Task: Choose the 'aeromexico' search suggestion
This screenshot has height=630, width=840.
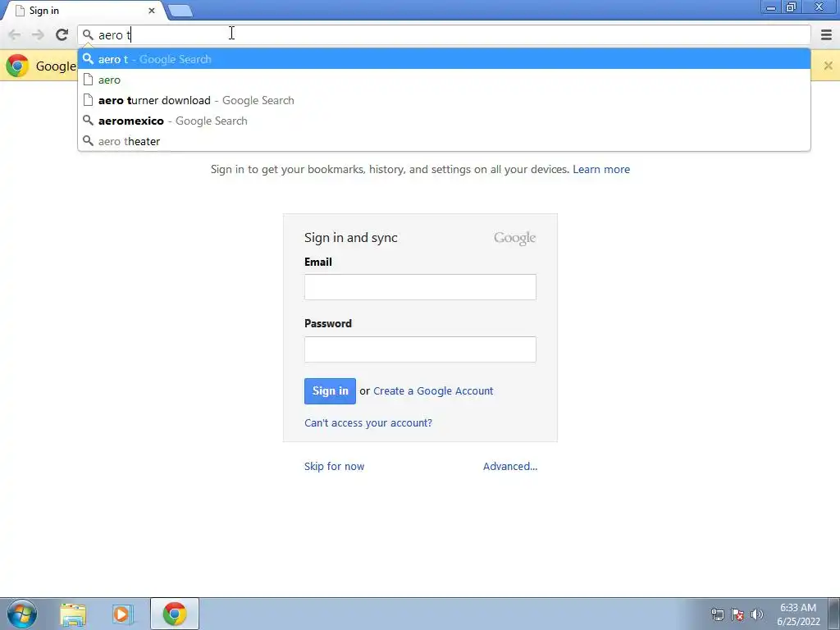Action: pyautogui.click(x=444, y=121)
